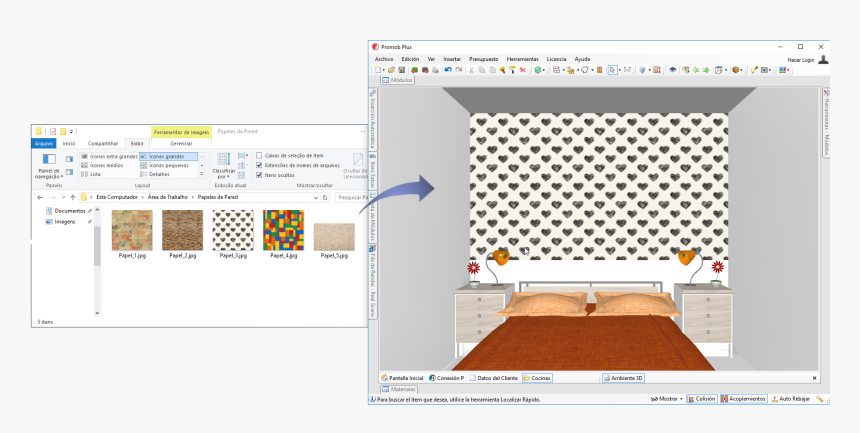Click the Print icon in Promob toolbar

point(435,70)
